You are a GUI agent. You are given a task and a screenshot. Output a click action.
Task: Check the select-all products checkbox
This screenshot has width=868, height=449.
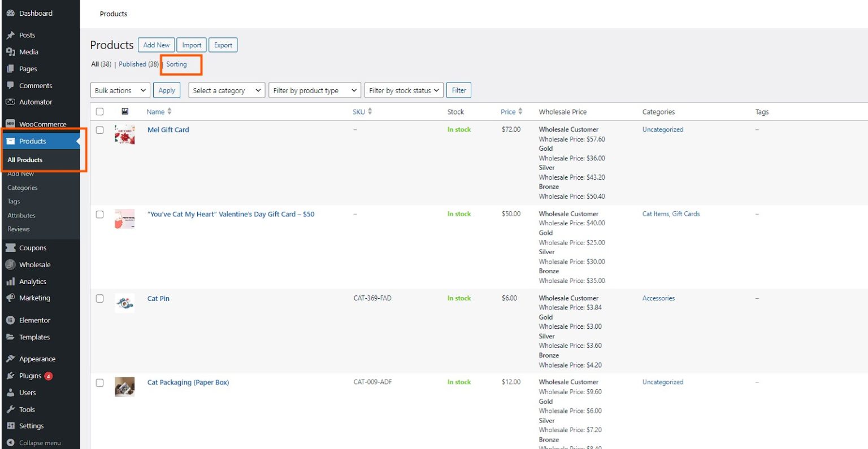pyautogui.click(x=100, y=111)
